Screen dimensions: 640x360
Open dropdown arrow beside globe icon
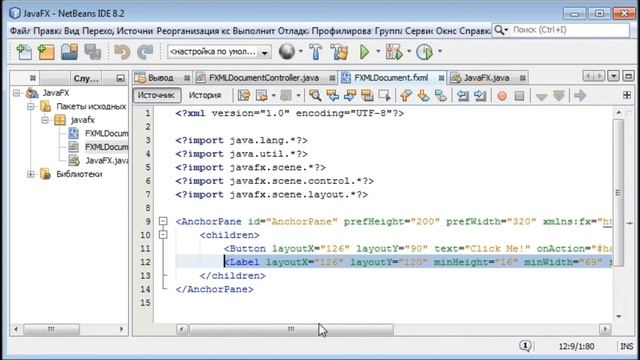[x=301, y=51]
